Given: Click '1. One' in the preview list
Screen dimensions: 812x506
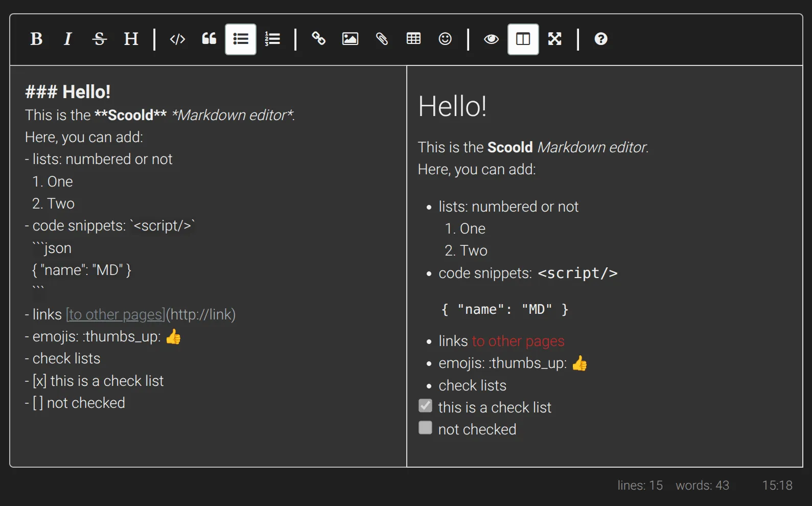Looking at the screenshot, I should [465, 228].
